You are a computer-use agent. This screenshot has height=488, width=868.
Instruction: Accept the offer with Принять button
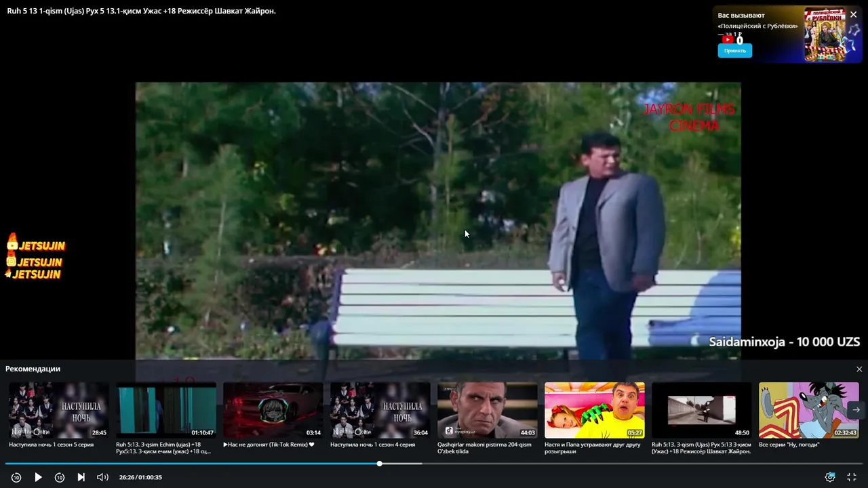[734, 51]
